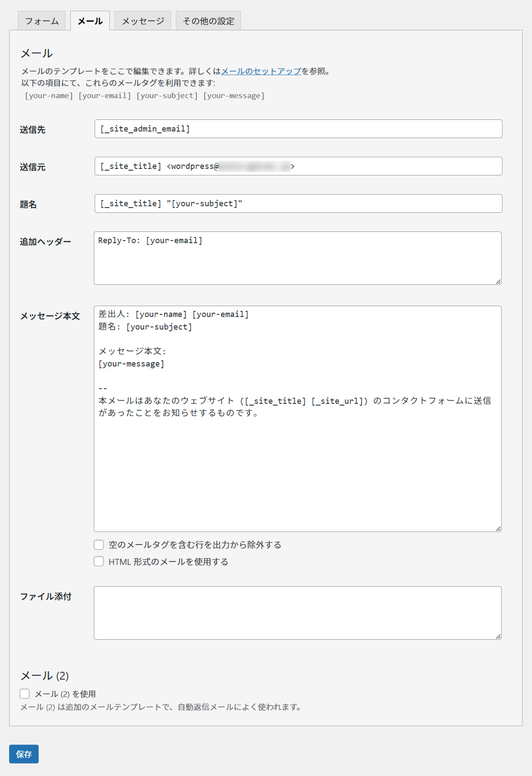Click inside the ファイル添付 textarea
The width and height of the screenshot is (532, 776).
tap(298, 613)
